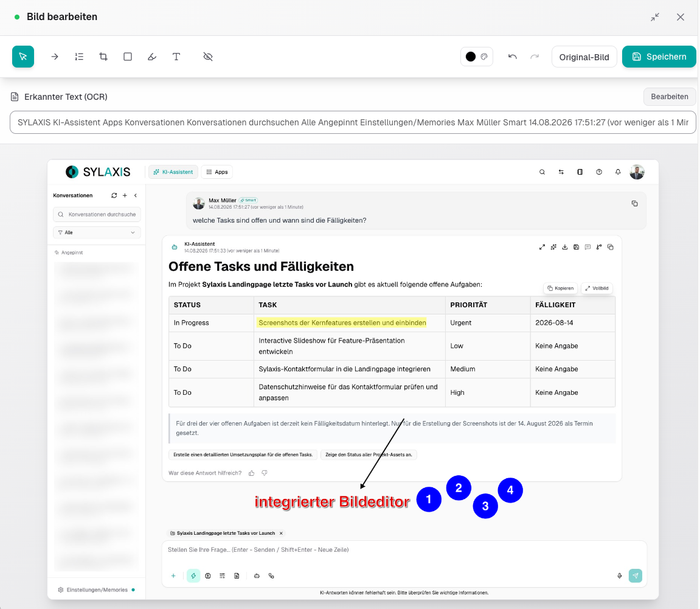Rate the answer with thumbs down
This screenshot has width=700, height=609.
coord(265,473)
